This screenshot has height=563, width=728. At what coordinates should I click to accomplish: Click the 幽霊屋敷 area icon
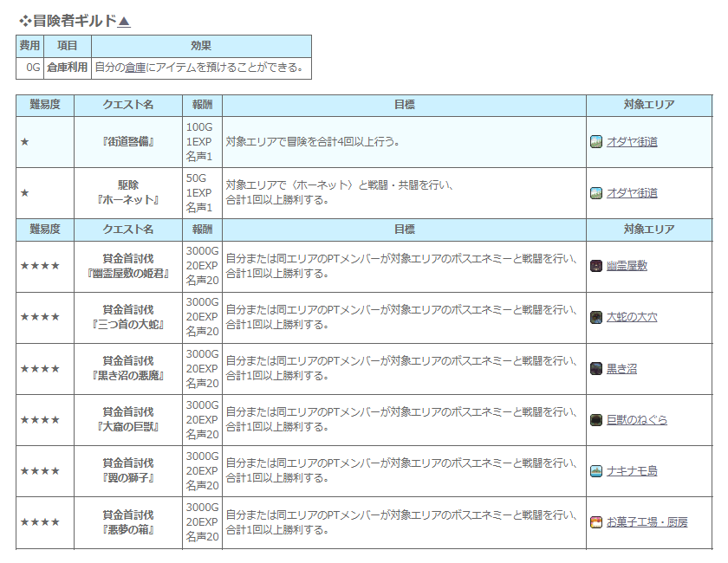point(596,266)
